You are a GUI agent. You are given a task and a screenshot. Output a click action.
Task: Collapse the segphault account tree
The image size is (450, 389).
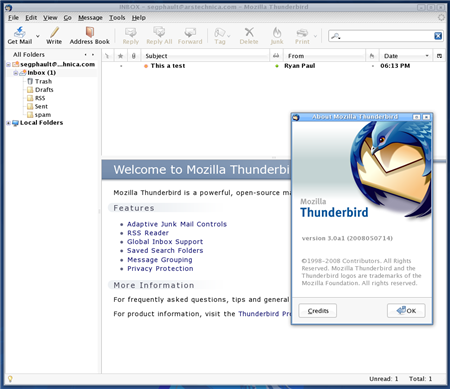tap(8, 64)
